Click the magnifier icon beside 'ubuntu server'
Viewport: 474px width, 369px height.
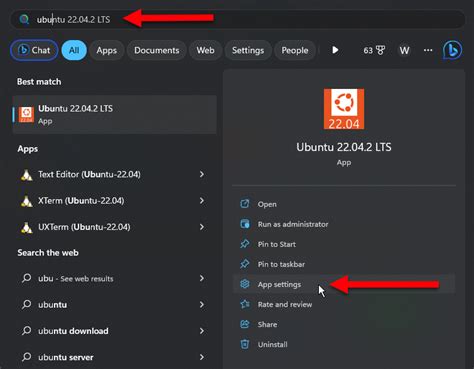(26, 357)
